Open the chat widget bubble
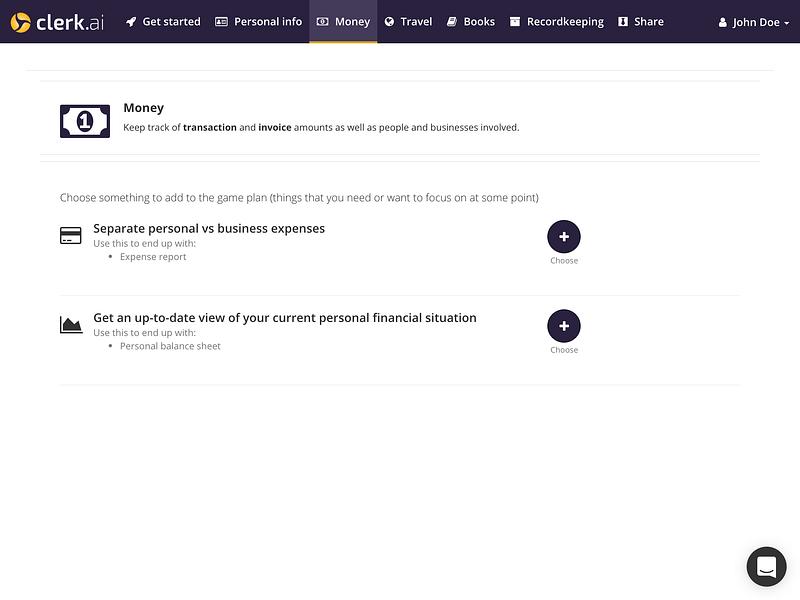800x600 pixels. [x=766, y=566]
